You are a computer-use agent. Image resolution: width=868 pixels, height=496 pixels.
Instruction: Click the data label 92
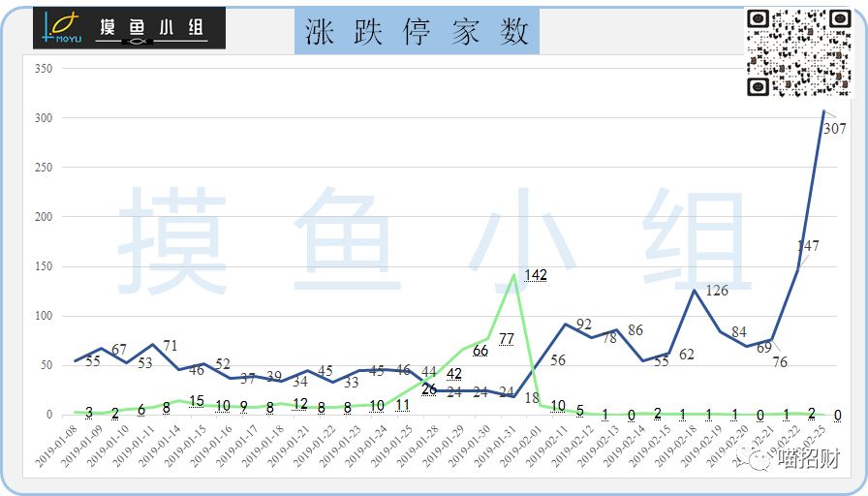pos(583,325)
